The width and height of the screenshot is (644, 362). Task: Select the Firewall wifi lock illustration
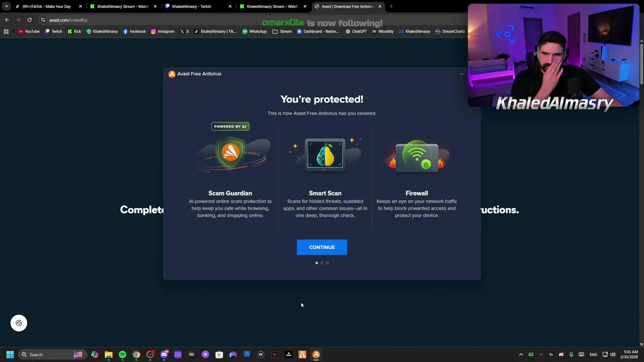(x=417, y=157)
